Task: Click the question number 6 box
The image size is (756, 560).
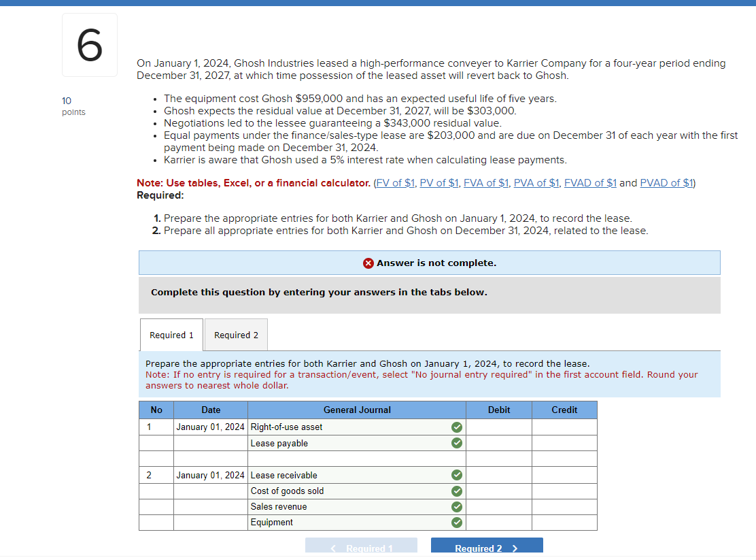Action: coord(89,44)
